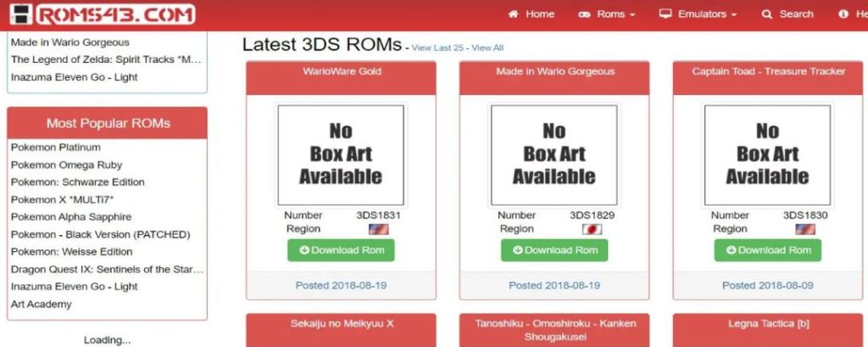Open Pokemon: Schwarze Edition link
The image size is (868, 347).
[77, 182]
